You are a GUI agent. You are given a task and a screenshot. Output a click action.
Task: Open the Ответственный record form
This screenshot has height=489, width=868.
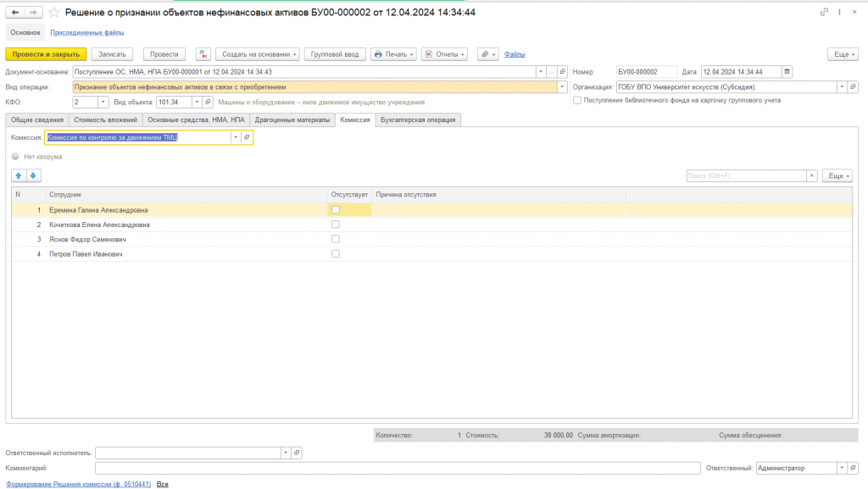853,468
